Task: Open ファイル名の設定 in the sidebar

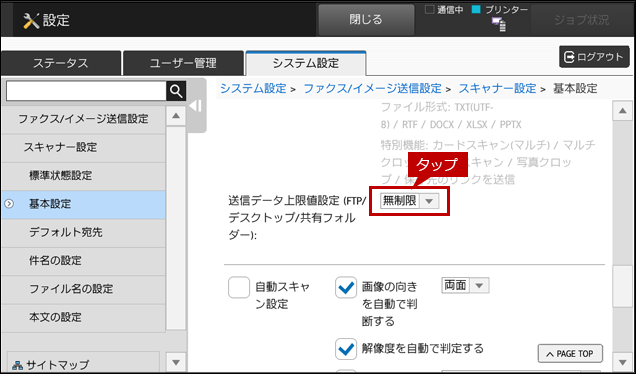Action: click(x=83, y=289)
